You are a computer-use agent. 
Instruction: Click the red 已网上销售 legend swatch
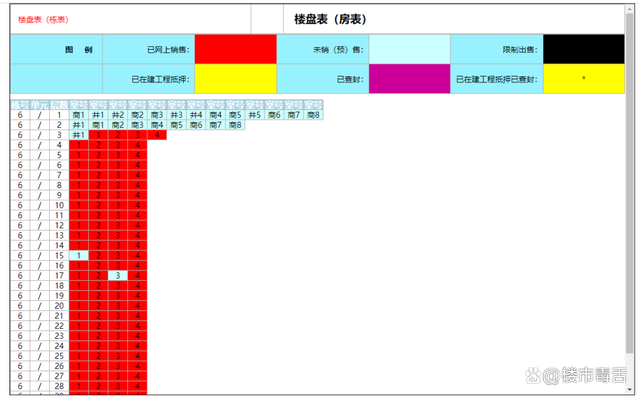pos(236,49)
